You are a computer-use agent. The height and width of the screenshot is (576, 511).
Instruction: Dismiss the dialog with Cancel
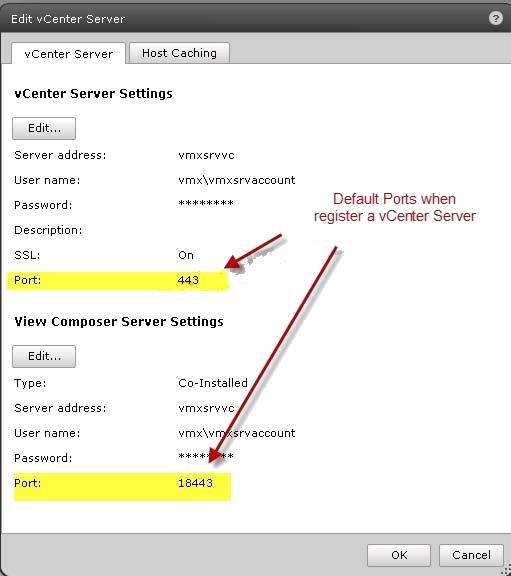(471, 555)
